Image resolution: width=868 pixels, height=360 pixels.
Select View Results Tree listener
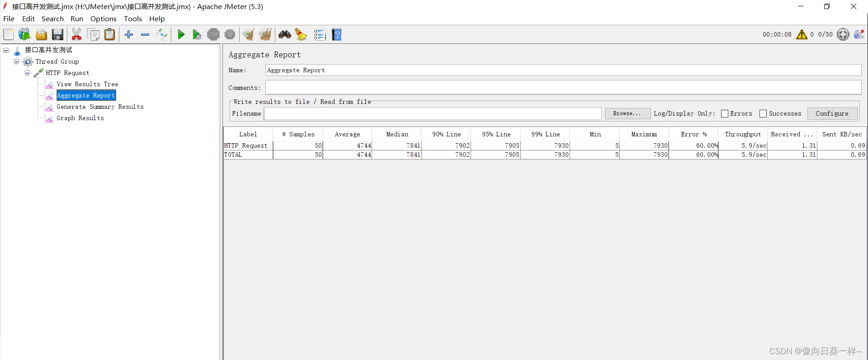pos(87,84)
